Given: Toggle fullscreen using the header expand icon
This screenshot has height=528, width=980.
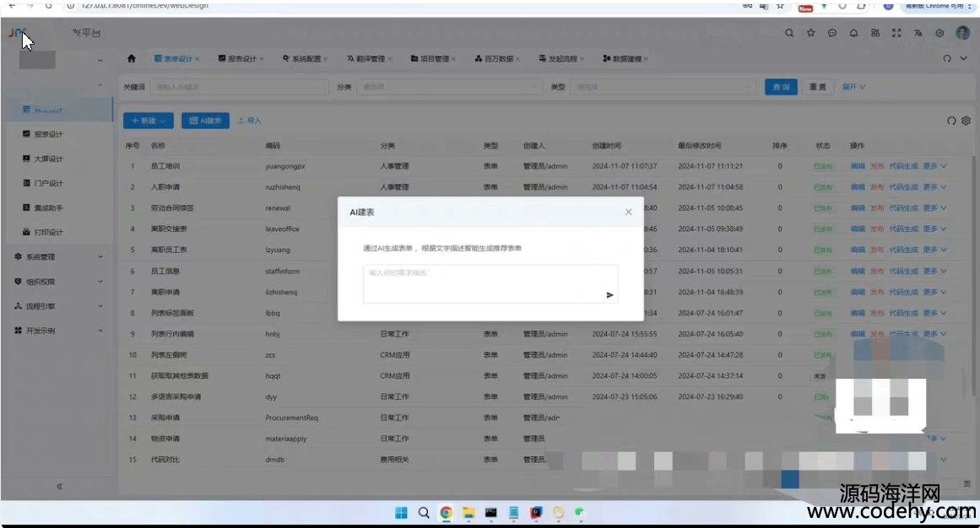Looking at the screenshot, I should 896,34.
